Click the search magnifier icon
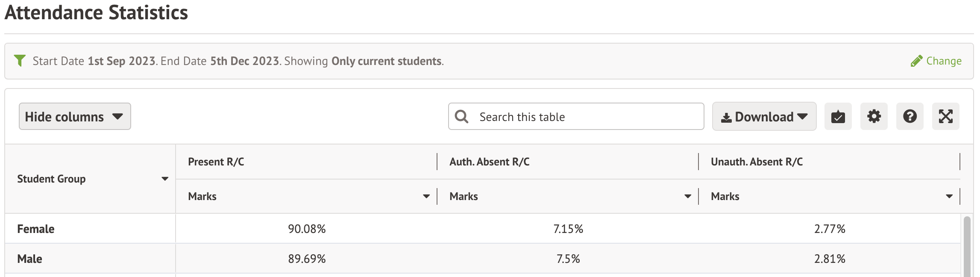This screenshot has width=980, height=277. tap(461, 116)
